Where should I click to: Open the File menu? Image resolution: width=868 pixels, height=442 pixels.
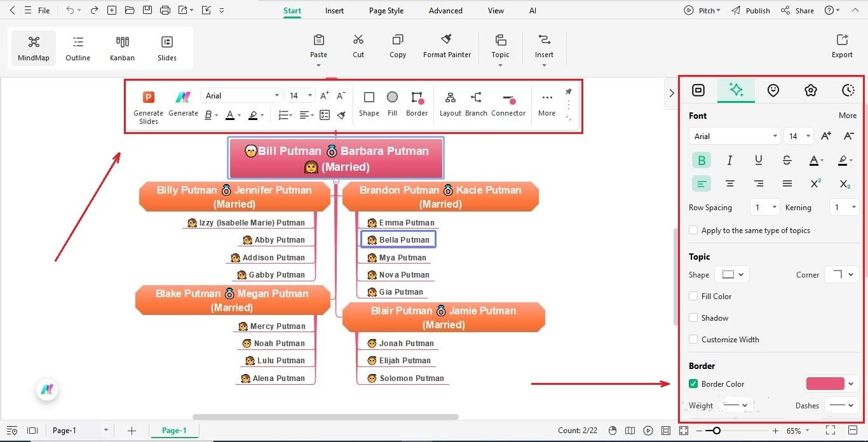44,10
